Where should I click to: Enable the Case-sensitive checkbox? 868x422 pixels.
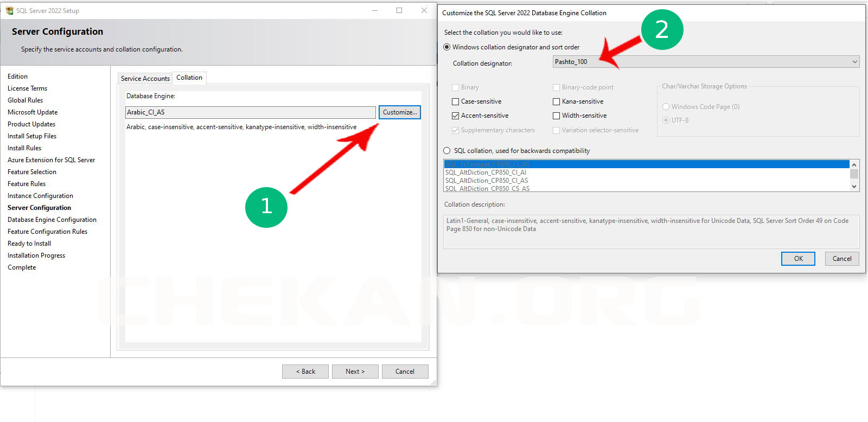456,101
